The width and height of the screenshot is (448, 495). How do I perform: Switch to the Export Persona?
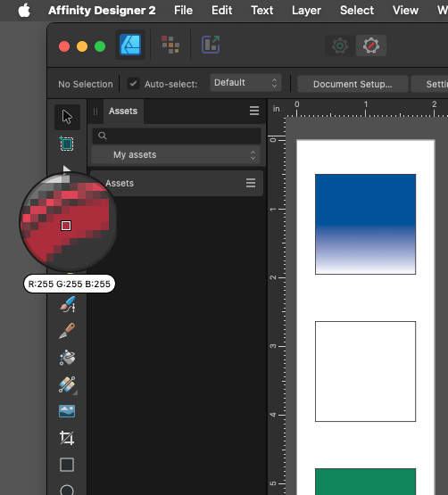[x=211, y=45]
